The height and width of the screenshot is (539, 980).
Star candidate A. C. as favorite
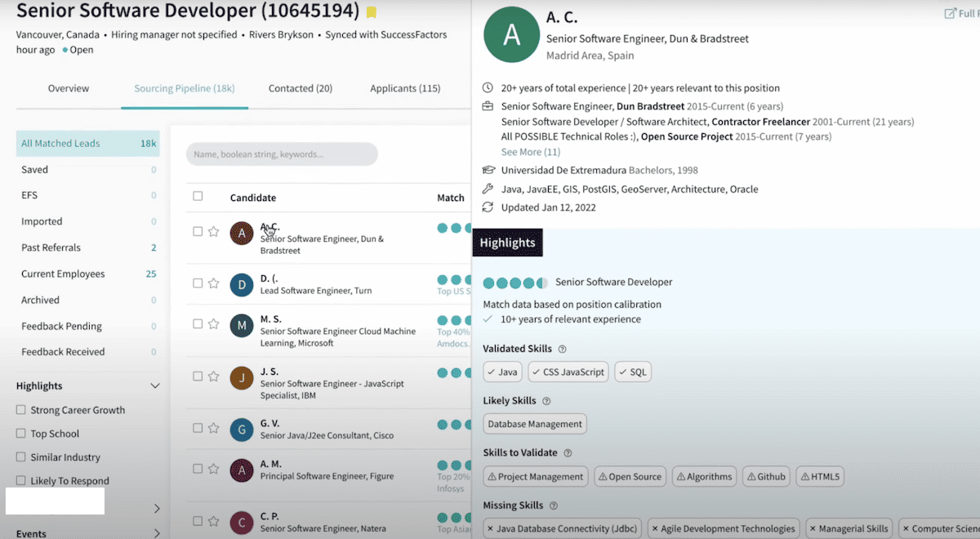(x=213, y=232)
